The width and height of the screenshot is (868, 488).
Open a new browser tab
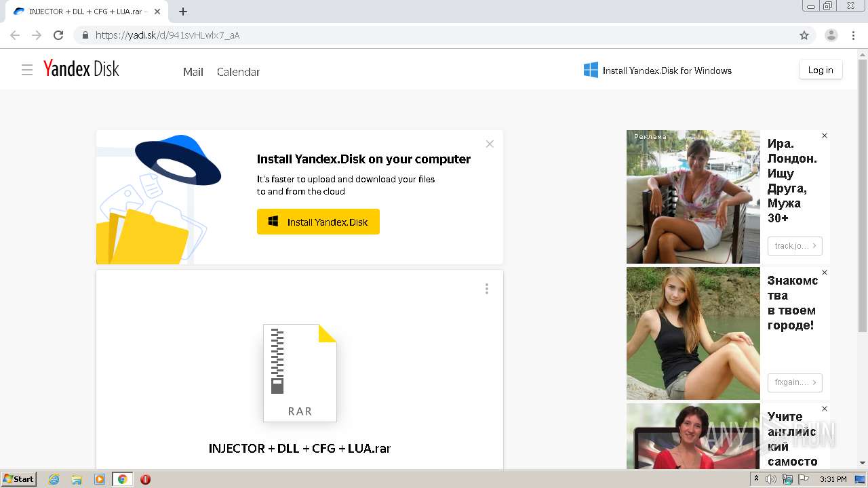183,12
